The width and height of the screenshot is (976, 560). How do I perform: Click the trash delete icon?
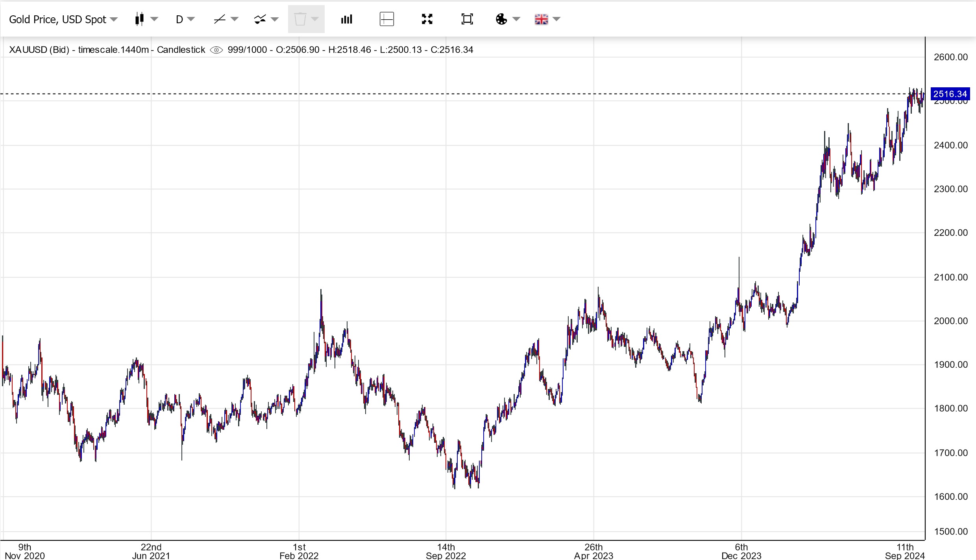coord(300,19)
